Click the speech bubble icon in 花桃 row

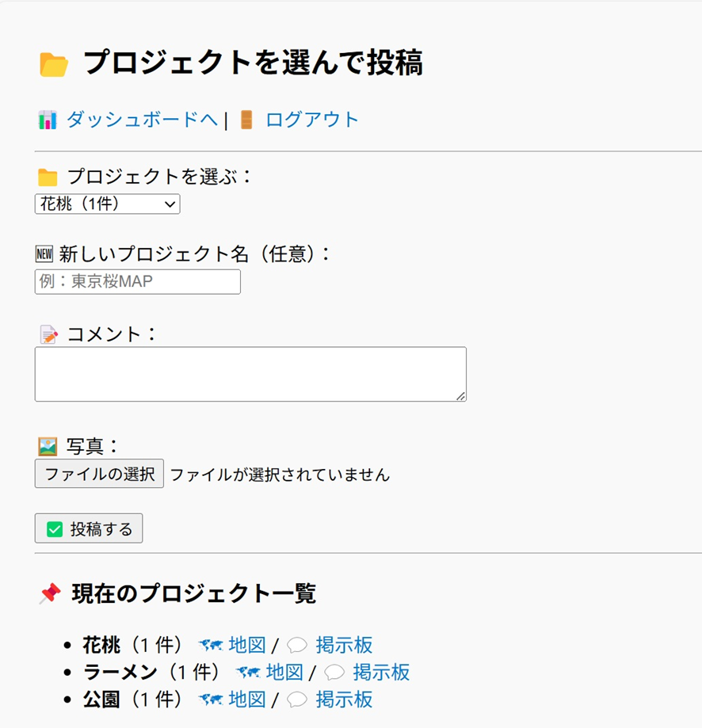[297, 646]
